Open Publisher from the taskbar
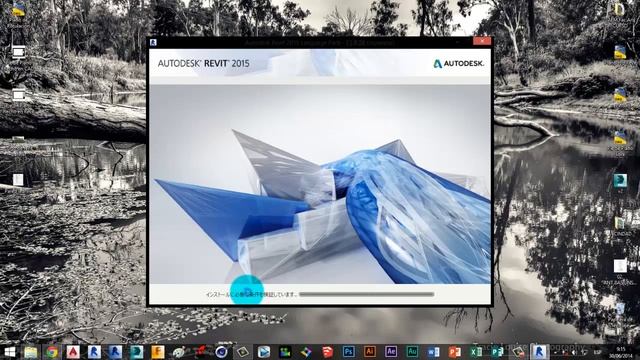The width and height of the screenshot is (640, 360). [497, 351]
